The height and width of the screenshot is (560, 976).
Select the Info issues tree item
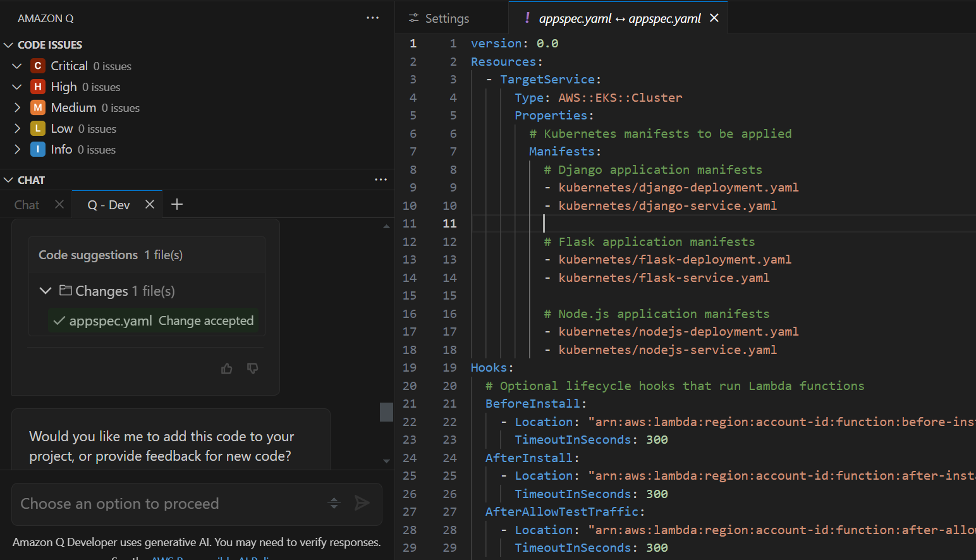point(73,149)
